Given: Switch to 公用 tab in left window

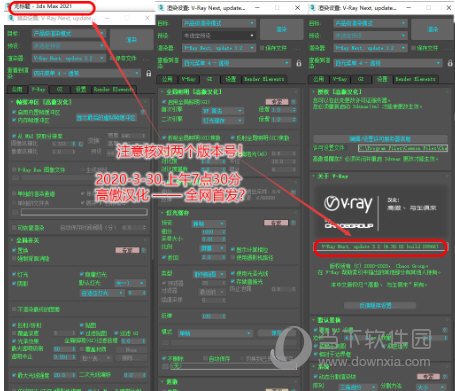Looking at the screenshot, I should 17,89.
